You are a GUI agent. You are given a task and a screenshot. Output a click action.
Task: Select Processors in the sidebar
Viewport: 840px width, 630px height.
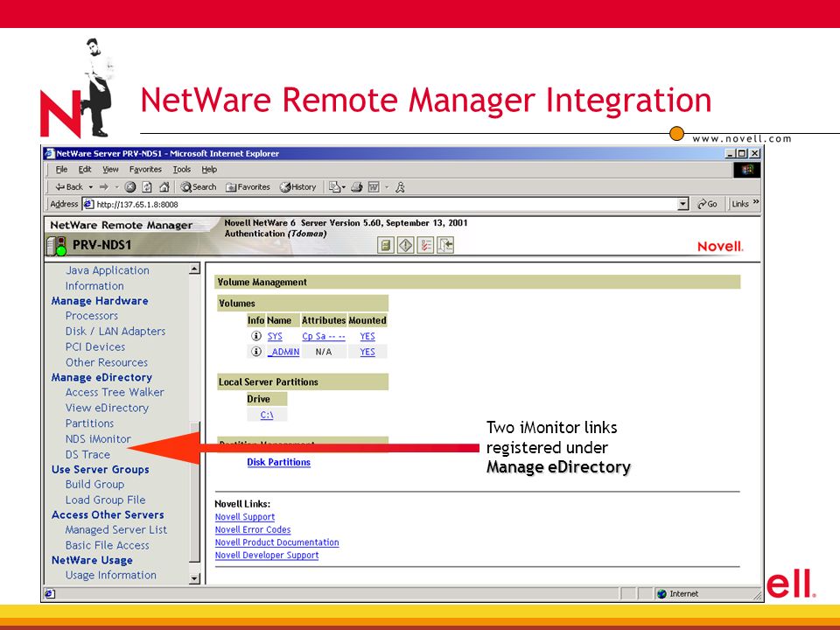(92, 316)
